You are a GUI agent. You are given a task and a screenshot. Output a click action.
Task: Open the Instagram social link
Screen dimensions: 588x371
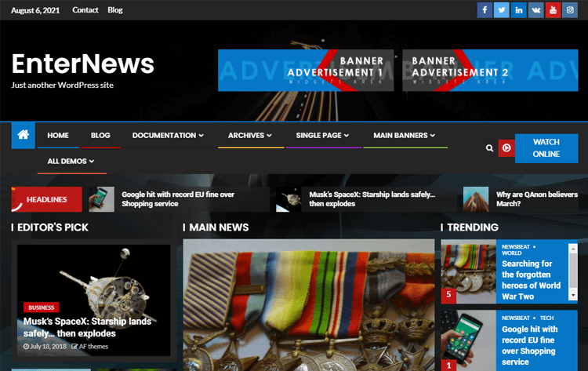coord(570,10)
